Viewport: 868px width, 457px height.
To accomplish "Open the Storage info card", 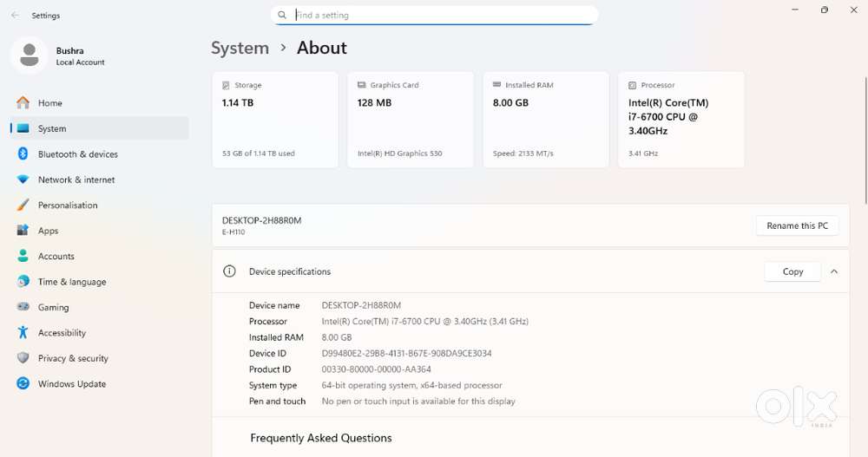I will (x=275, y=120).
